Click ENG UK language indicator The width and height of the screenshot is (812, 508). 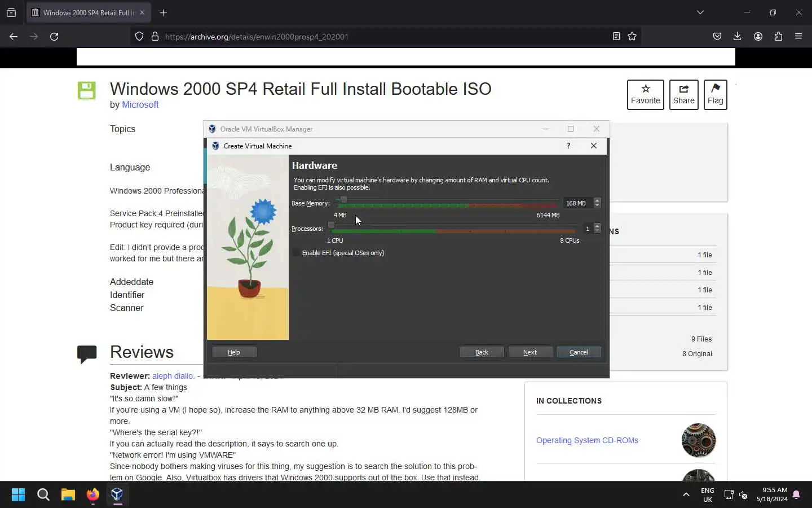(708, 495)
